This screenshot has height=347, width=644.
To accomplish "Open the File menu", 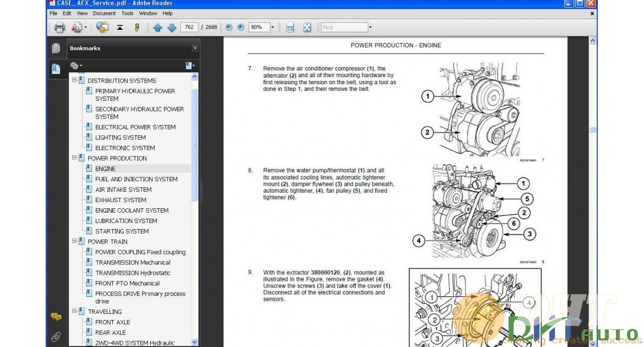I will tap(53, 13).
